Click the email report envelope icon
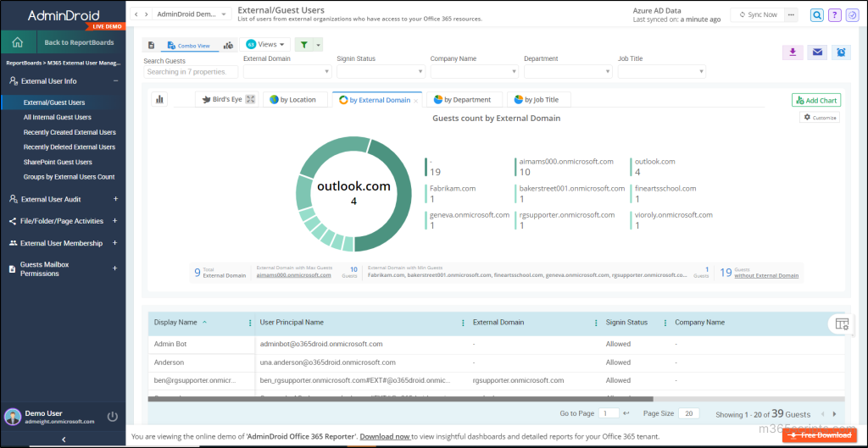The image size is (868, 448). (x=817, y=53)
